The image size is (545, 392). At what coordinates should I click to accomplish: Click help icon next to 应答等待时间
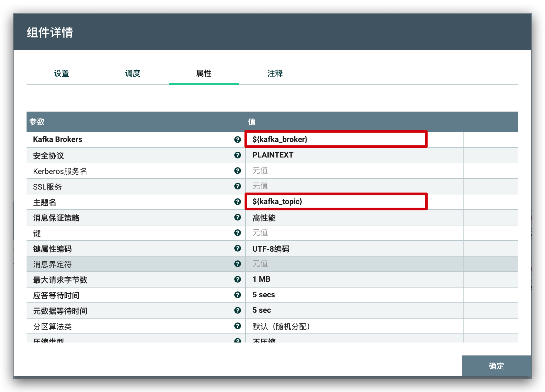(x=238, y=295)
